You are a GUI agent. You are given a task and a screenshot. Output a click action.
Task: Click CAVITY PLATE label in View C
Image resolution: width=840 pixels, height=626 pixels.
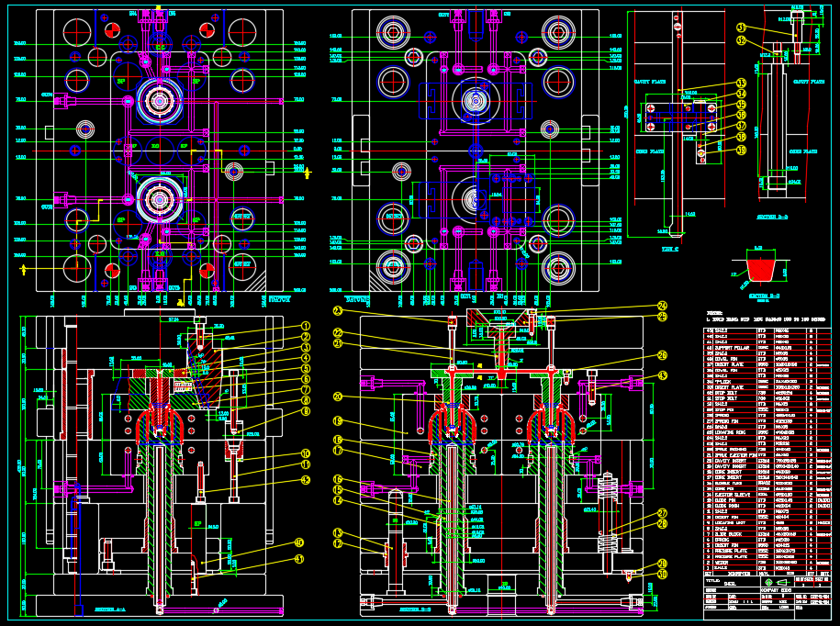coord(650,82)
